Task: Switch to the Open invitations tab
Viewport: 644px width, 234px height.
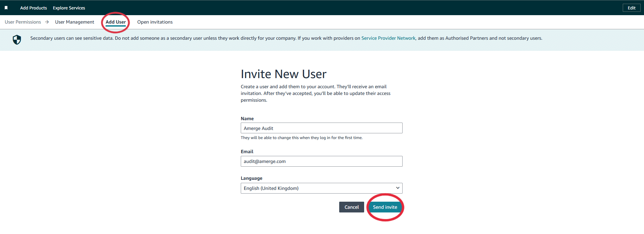Action: 155,22
